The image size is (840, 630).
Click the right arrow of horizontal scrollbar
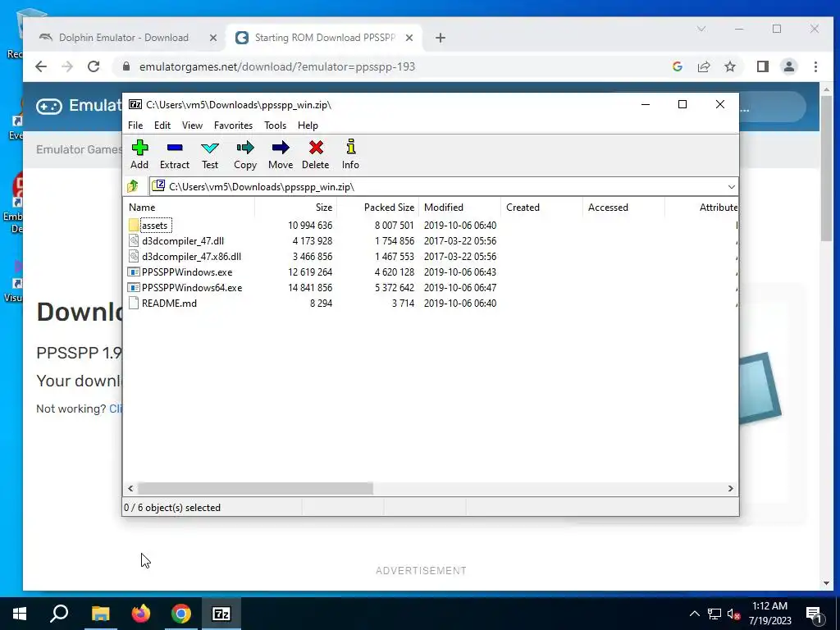click(731, 489)
